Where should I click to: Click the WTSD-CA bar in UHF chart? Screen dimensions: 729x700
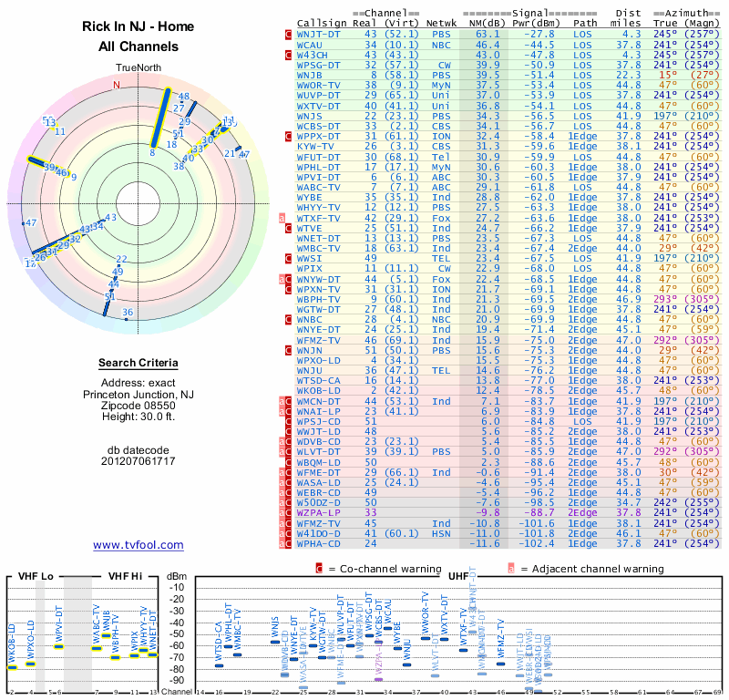pyautogui.click(x=219, y=665)
